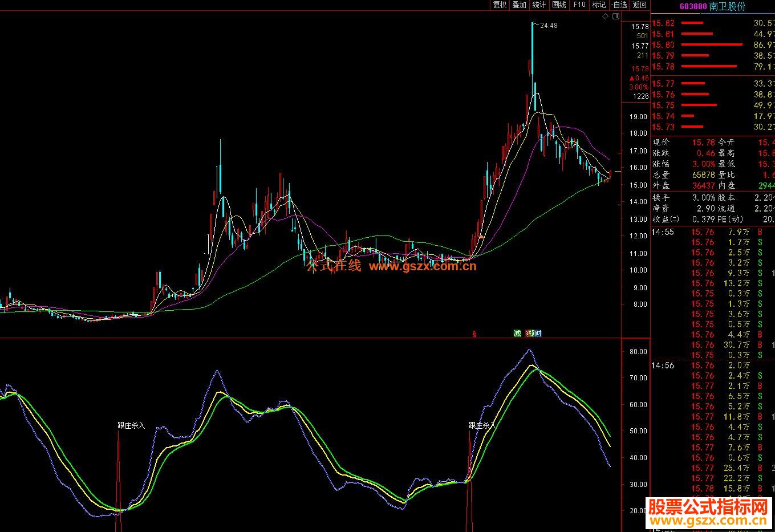Click the 80.00 indicator axis label

coord(638,352)
